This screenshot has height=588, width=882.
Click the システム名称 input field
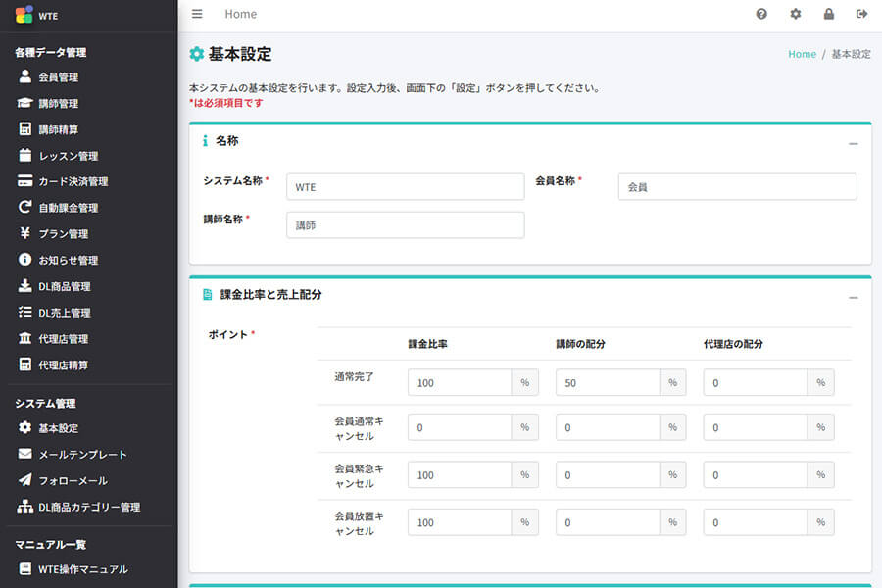tap(404, 186)
